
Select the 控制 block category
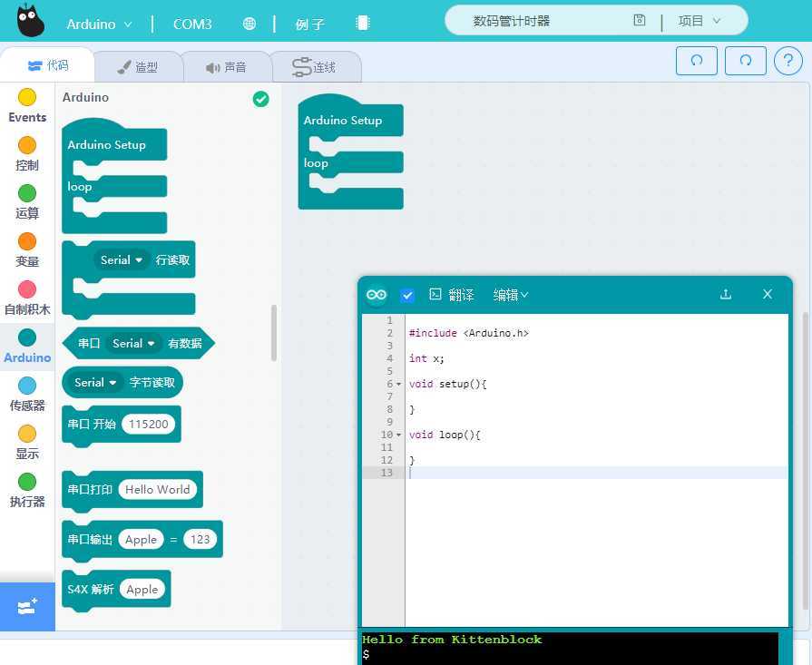[x=27, y=154]
